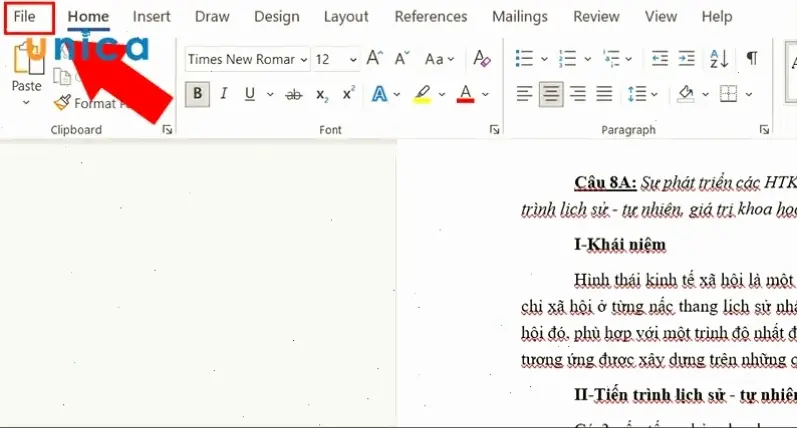Open the References tab
Screen dimensions: 797x428
click(431, 17)
